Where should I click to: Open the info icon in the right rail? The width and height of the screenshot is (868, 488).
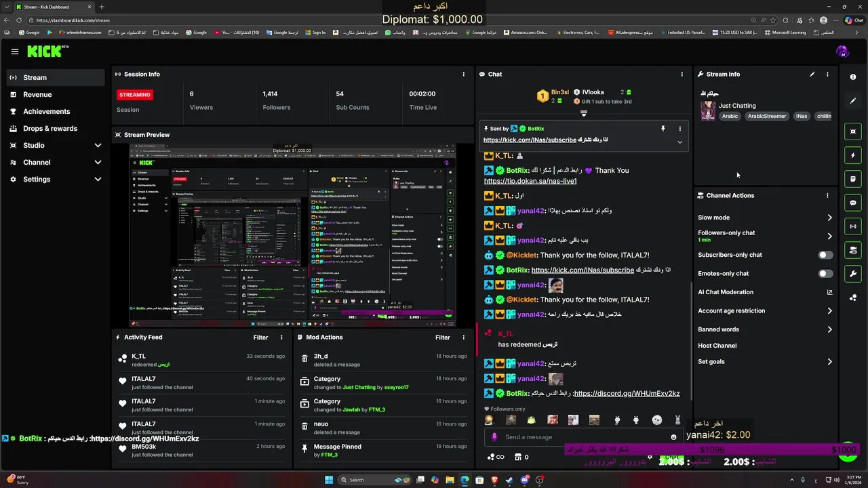click(853, 77)
